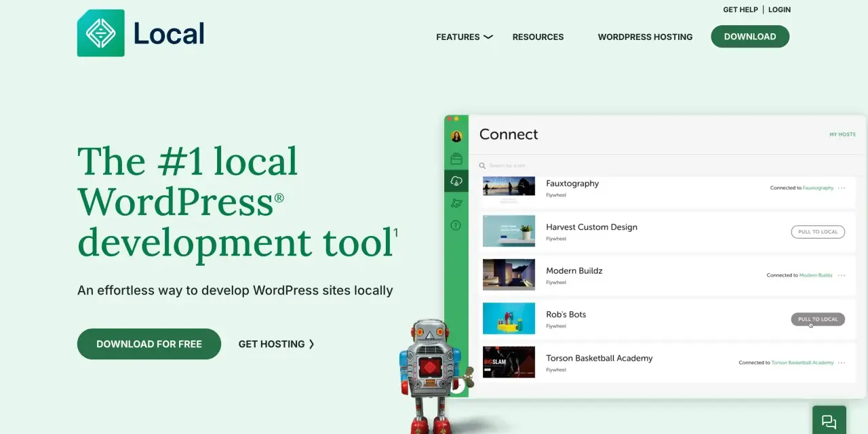Image resolution: width=868 pixels, height=434 pixels.
Task: Click the Modern Buildz connected site link
Action: click(816, 275)
